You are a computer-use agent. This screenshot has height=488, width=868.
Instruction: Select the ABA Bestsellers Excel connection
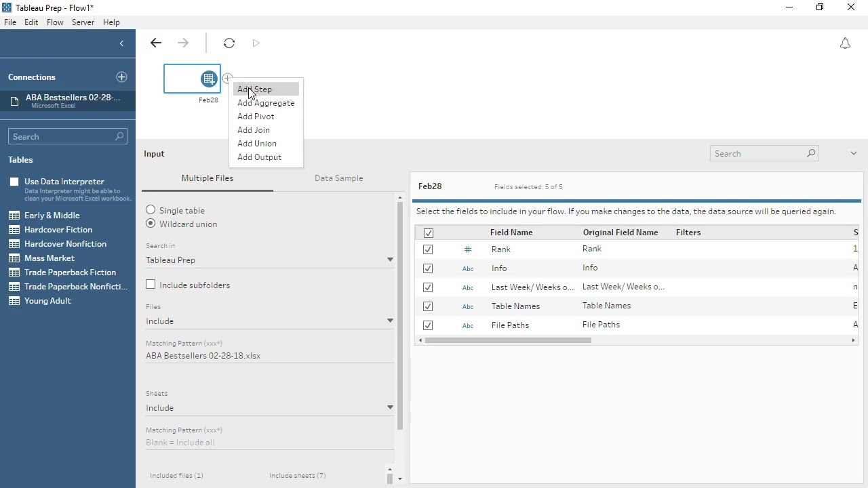pyautogui.click(x=68, y=101)
